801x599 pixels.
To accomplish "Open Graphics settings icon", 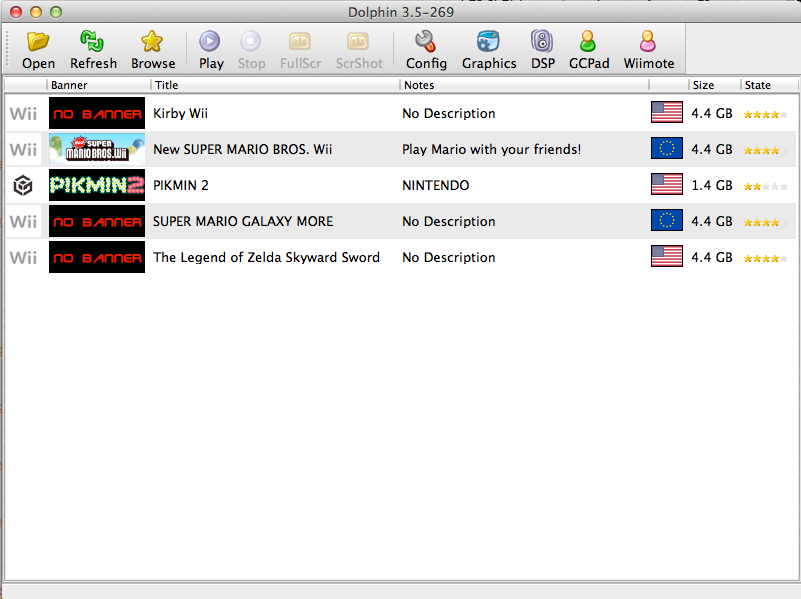I will (x=488, y=41).
